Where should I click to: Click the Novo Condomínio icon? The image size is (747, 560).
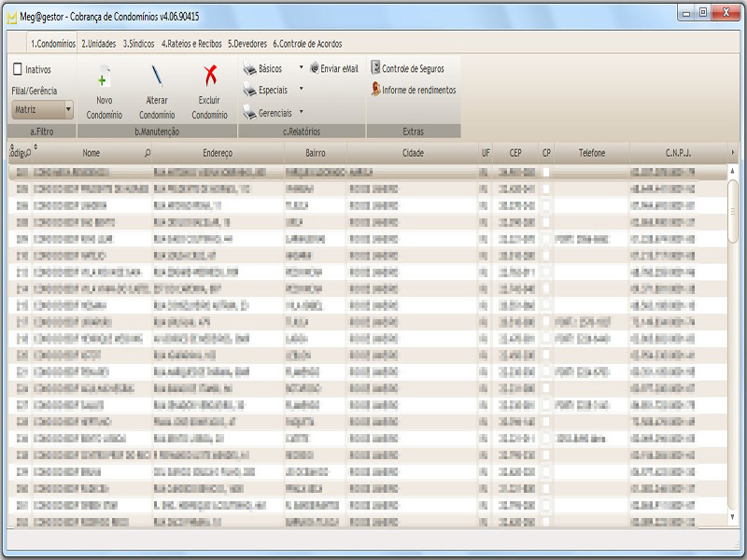coord(104,77)
